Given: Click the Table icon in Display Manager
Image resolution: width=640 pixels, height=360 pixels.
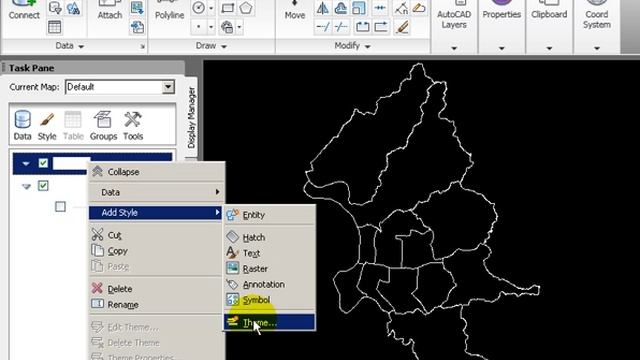Looking at the screenshot, I should pos(73,125).
